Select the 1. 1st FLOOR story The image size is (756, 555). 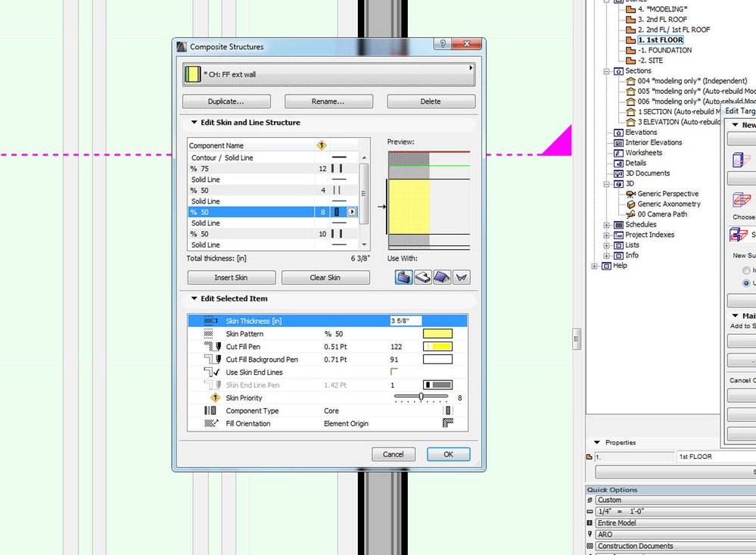click(x=660, y=40)
